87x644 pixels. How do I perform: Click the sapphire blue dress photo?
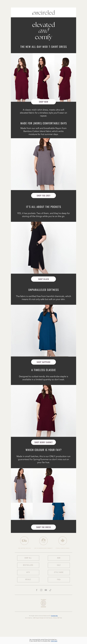pyautogui.click(x=43, y=331)
